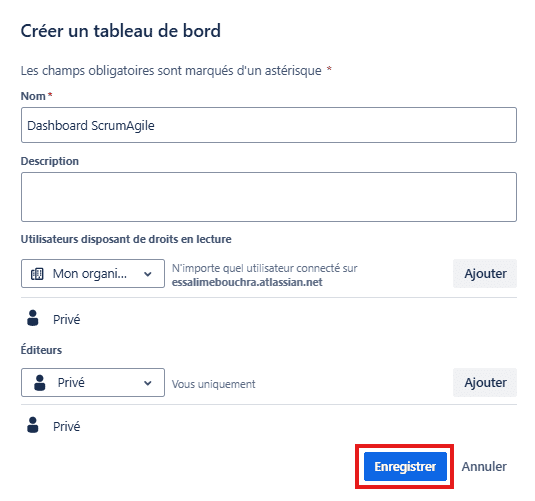Expand the Mon organi... viewers dropdown
The height and width of the screenshot is (501, 535).
coord(93,274)
